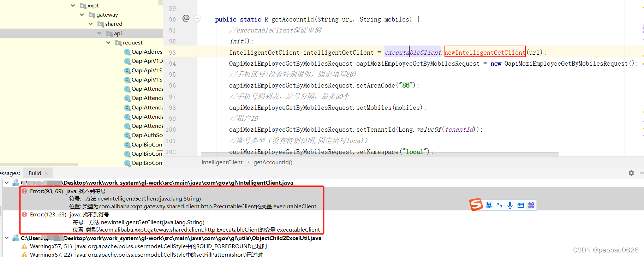Click the xxpt package folder icon
This screenshot has height=257, width=644.
83,6
